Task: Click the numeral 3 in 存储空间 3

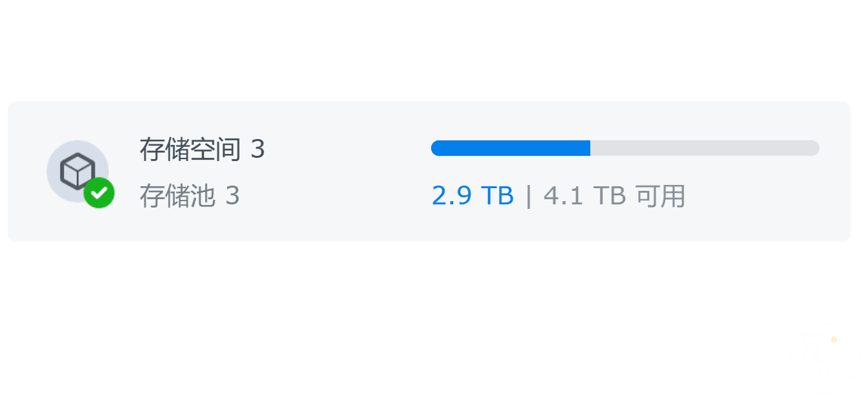Action: [258, 150]
